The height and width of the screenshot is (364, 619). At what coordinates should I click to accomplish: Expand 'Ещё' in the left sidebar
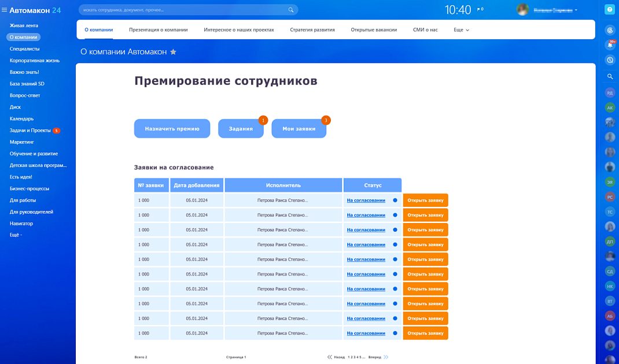click(16, 235)
